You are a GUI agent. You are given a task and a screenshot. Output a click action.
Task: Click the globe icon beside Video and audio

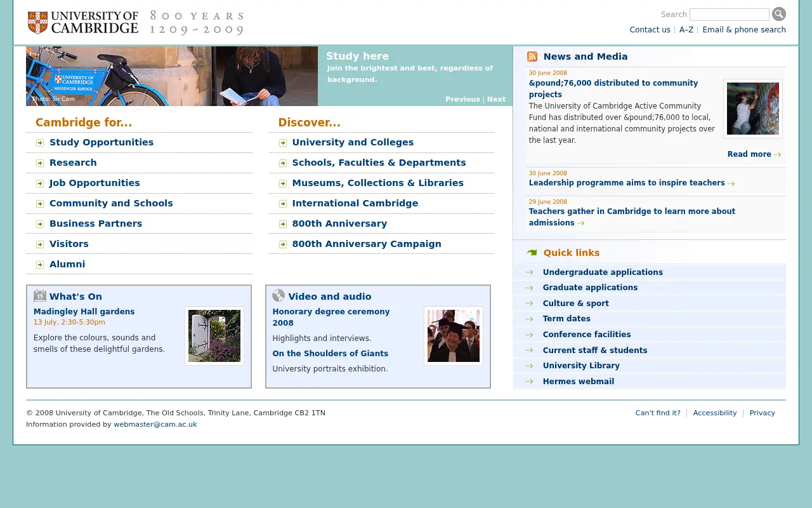point(278,295)
